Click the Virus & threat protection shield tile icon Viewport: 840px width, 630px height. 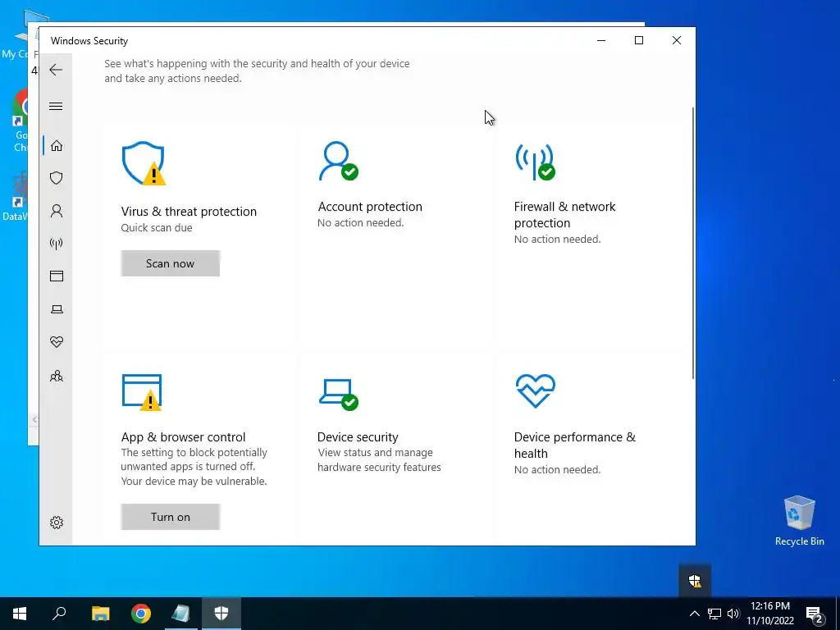point(144,163)
